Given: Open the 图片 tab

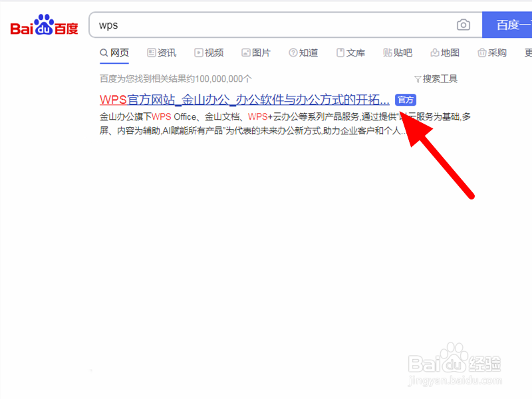Looking at the screenshot, I should coord(256,53).
